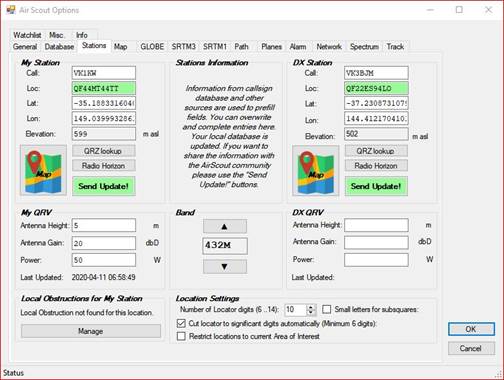Click DX Station QRZ lookup button
The image size is (504, 380).
tap(376, 151)
